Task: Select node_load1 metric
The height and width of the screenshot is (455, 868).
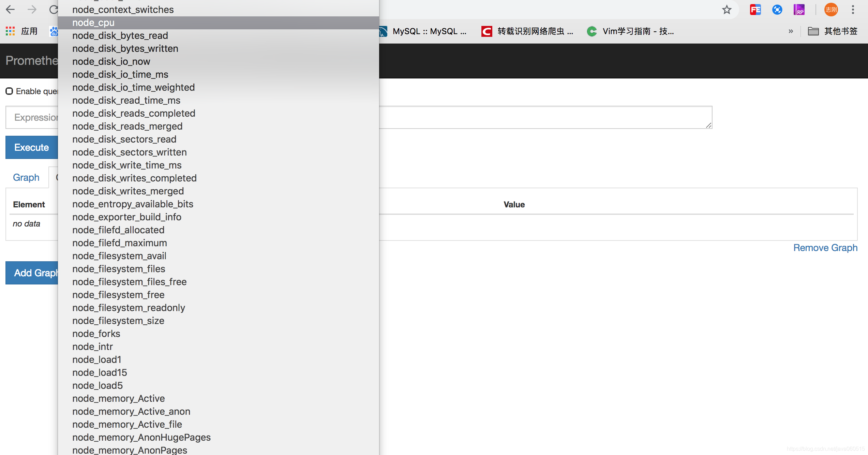Action: coord(219,359)
